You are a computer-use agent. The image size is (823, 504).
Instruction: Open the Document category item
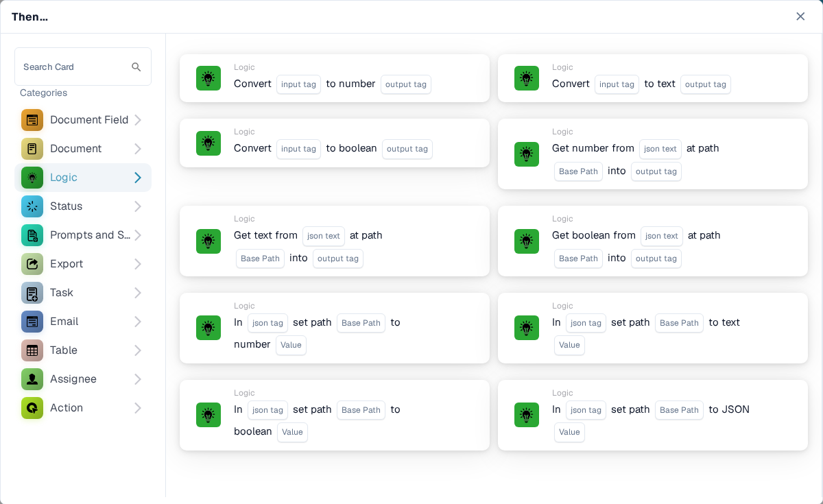[x=83, y=149]
